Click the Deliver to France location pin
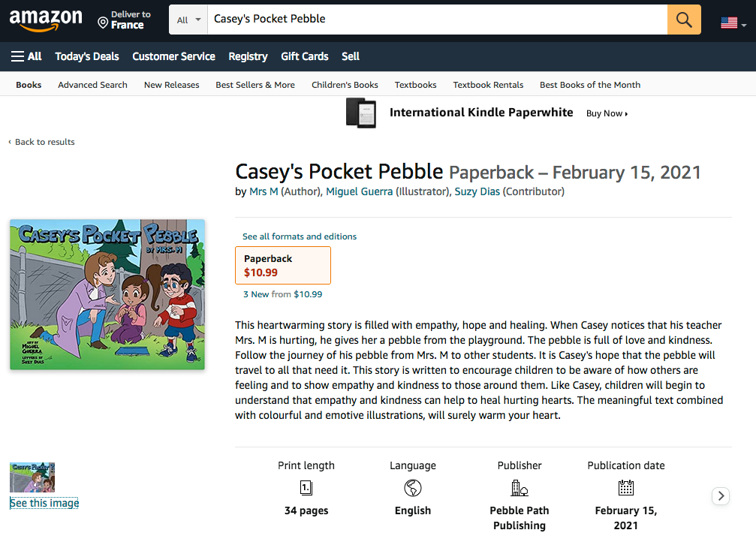Image resolution: width=756 pixels, height=539 pixels. (x=103, y=23)
